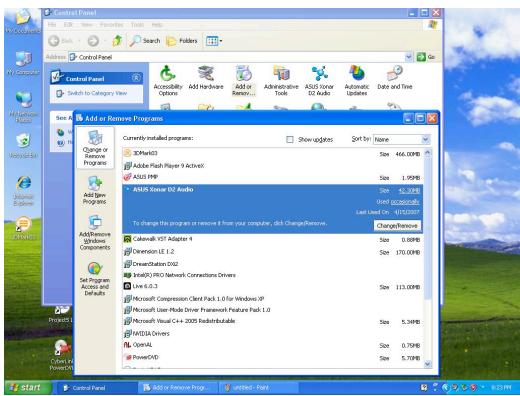Select DreamStation DXi2 entry
The image size is (520, 396).
(273, 264)
